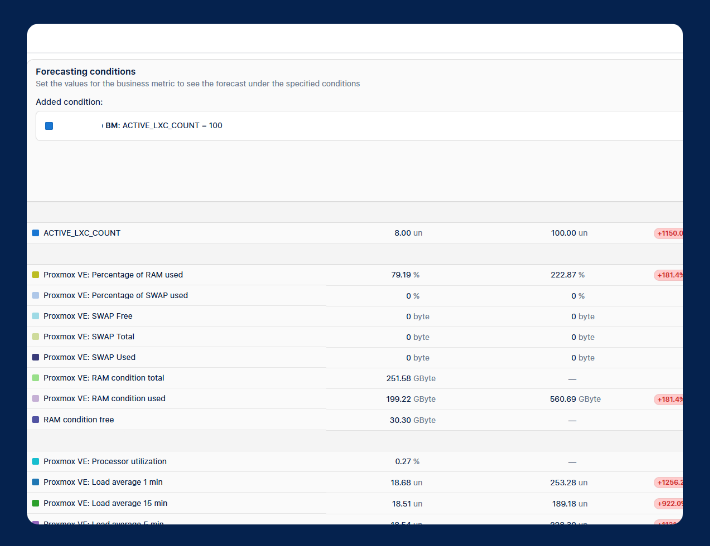Screen dimensions: 710x546
Task: Click the Percentage of RAM used color swatch
Action: click(35, 275)
